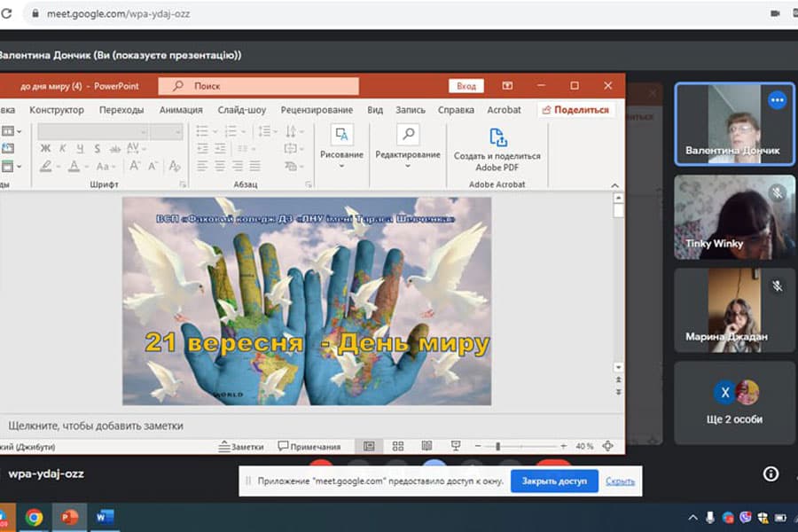Open reading view in status bar

click(x=426, y=446)
